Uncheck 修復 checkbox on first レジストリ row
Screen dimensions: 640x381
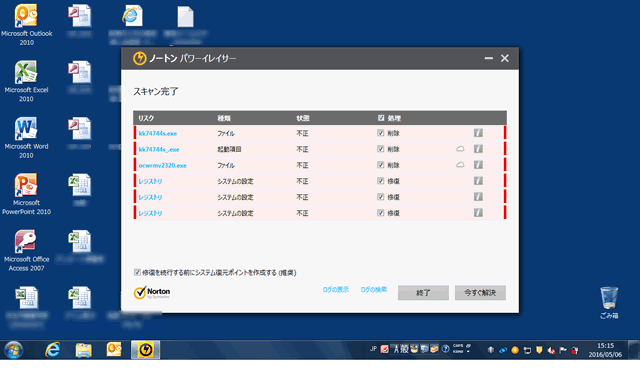pyautogui.click(x=380, y=180)
